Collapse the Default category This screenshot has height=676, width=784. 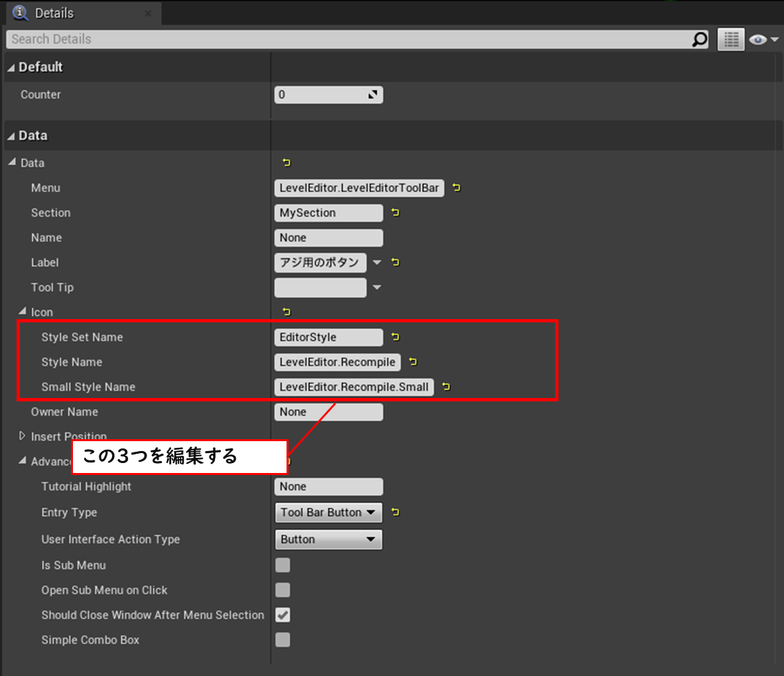[11, 68]
